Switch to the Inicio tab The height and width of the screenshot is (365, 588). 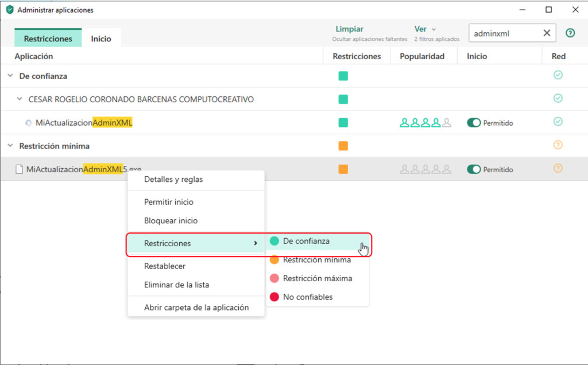[x=101, y=39]
